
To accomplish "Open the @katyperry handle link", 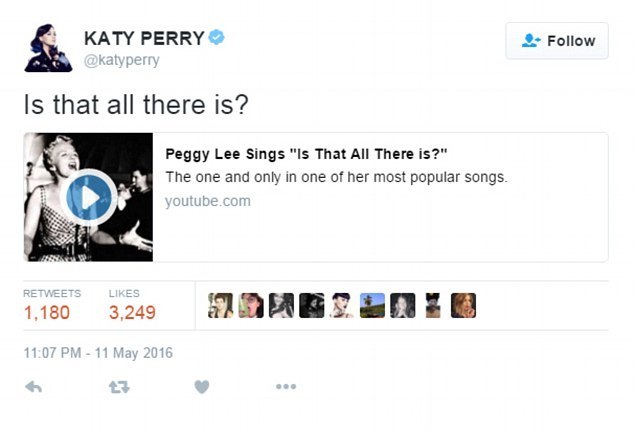I will click(x=121, y=60).
